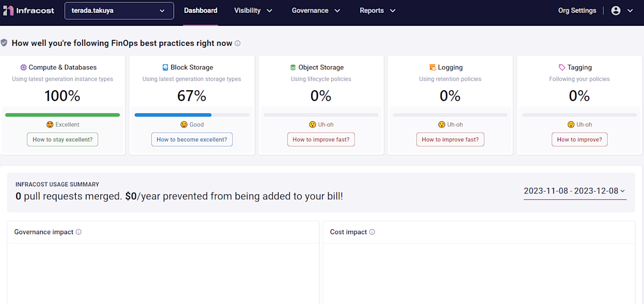Click the Uh-oh emoji under Logging
Screen dimensions: 644x304
442,125
